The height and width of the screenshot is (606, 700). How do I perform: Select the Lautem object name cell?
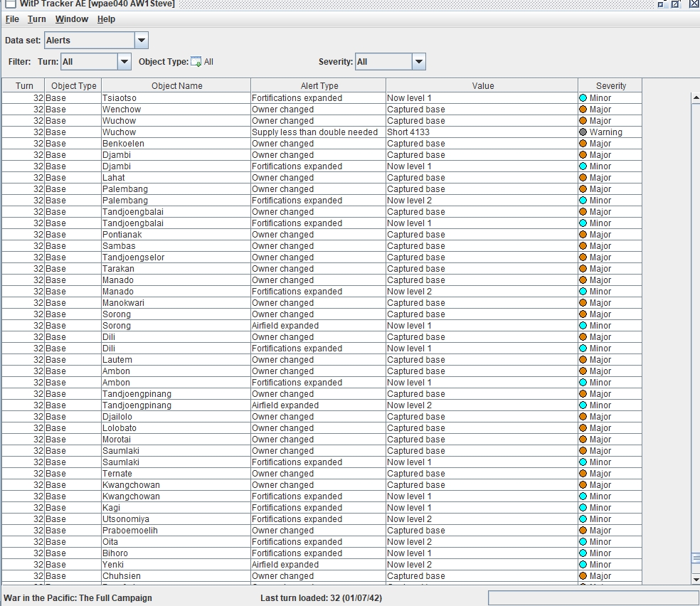176,360
